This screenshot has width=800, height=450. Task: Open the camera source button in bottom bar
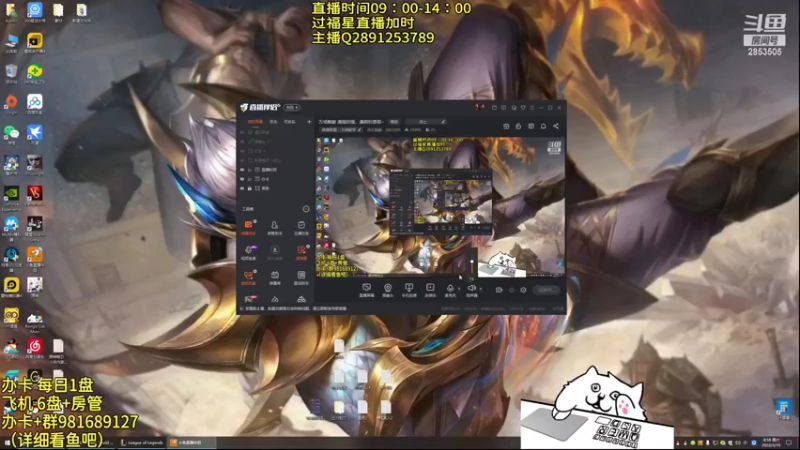coord(388,289)
